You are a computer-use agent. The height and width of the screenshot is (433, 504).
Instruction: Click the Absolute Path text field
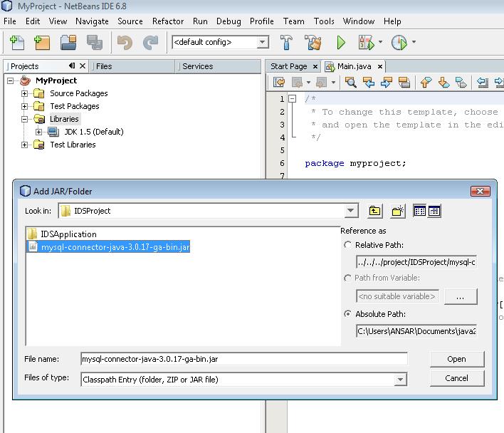[x=416, y=331]
